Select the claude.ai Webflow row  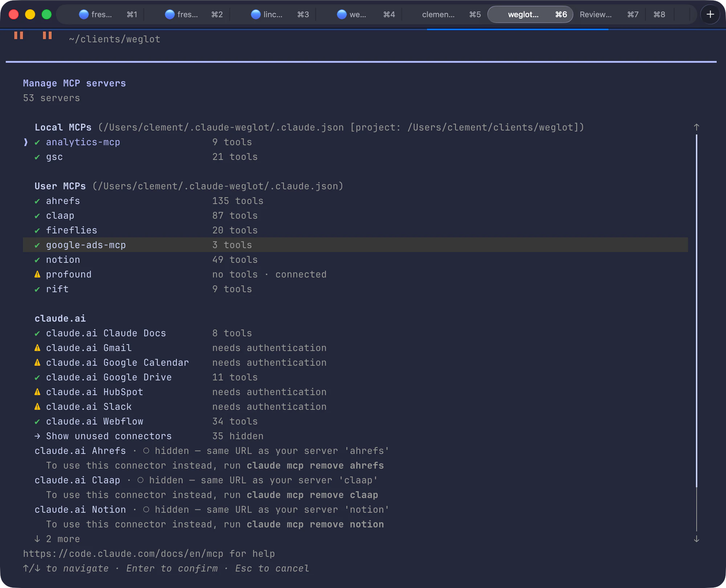pyautogui.click(x=355, y=421)
